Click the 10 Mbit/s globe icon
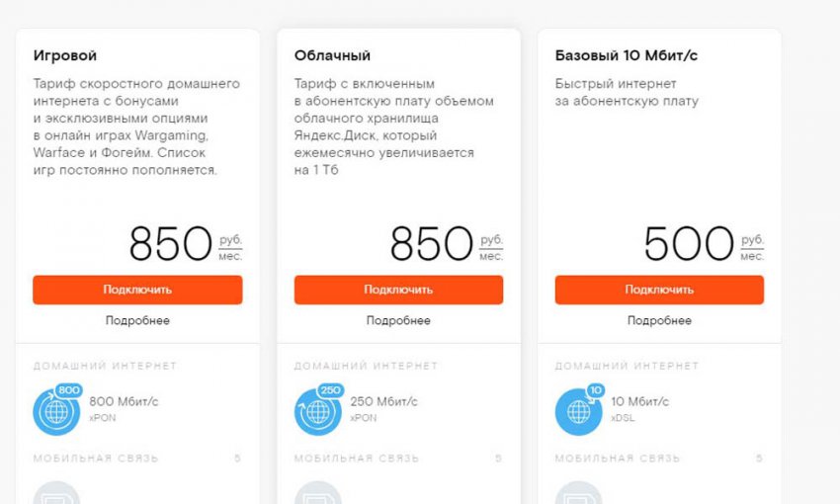840x504 pixels. pos(578,411)
